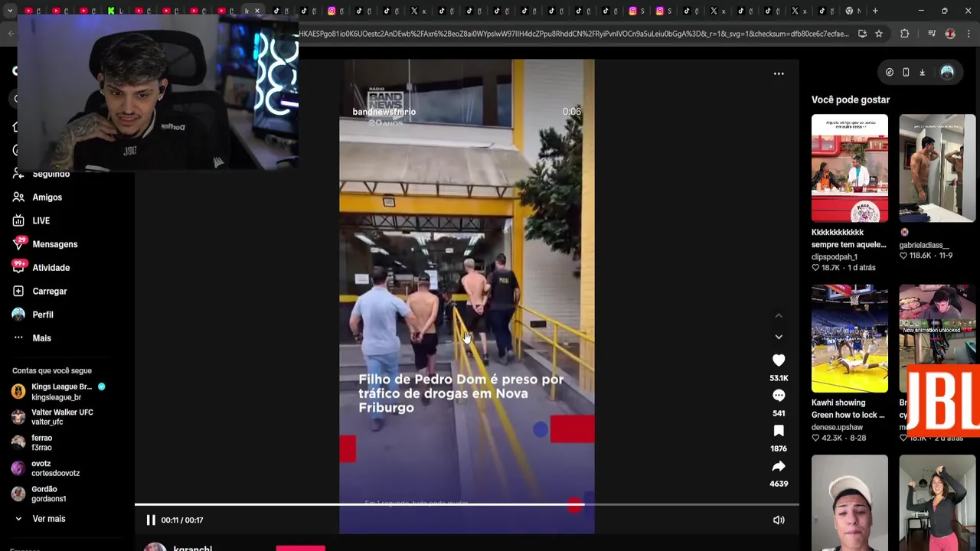
Task: Click the Você pode gostar heading
Action: (x=851, y=99)
